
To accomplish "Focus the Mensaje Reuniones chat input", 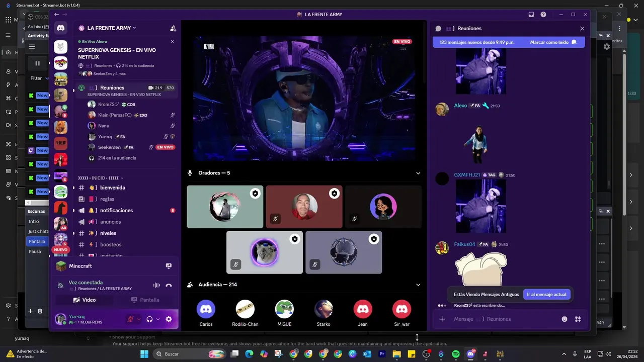I will coord(503,319).
